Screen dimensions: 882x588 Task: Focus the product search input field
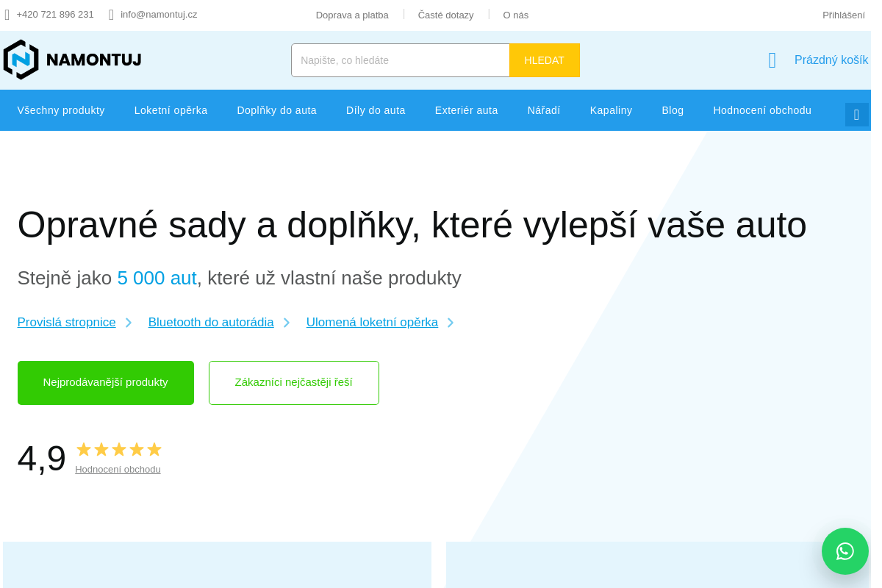[x=400, y=60]
